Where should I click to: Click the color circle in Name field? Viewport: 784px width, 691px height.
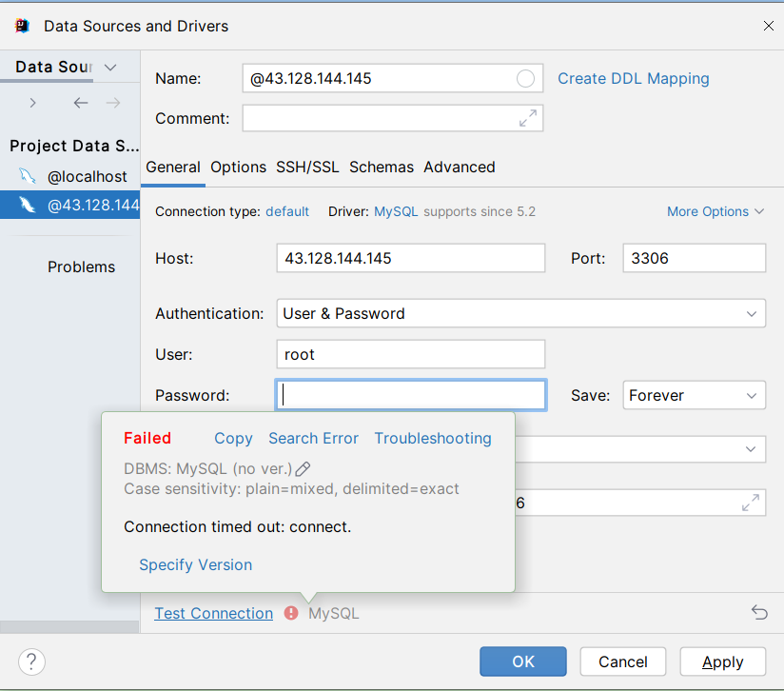(525, 78)
